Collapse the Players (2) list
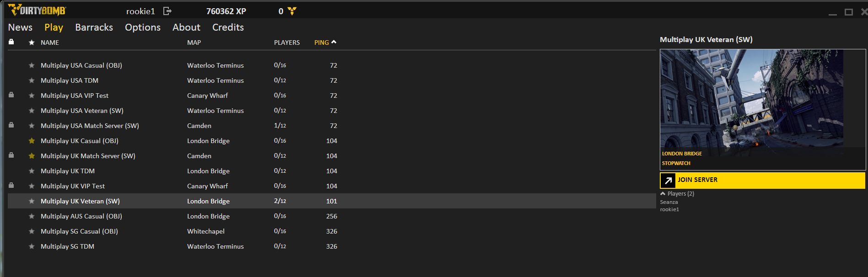The image size is (868, 277). point(663,194)
